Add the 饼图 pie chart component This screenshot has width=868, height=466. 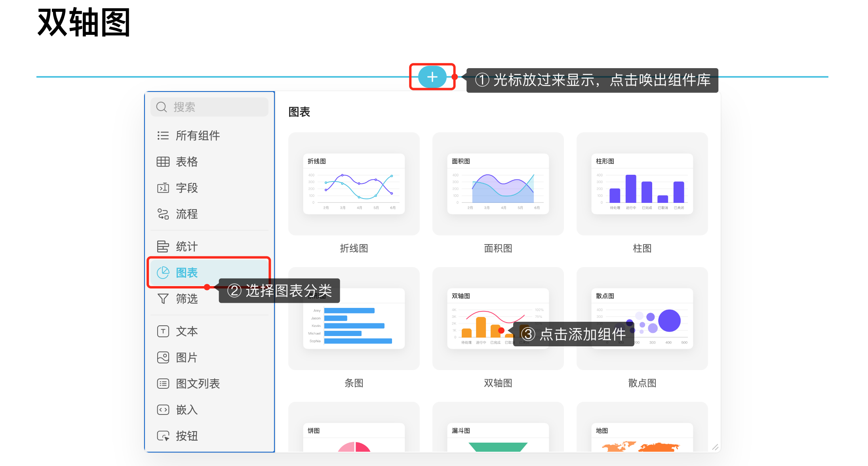point(354,427)
